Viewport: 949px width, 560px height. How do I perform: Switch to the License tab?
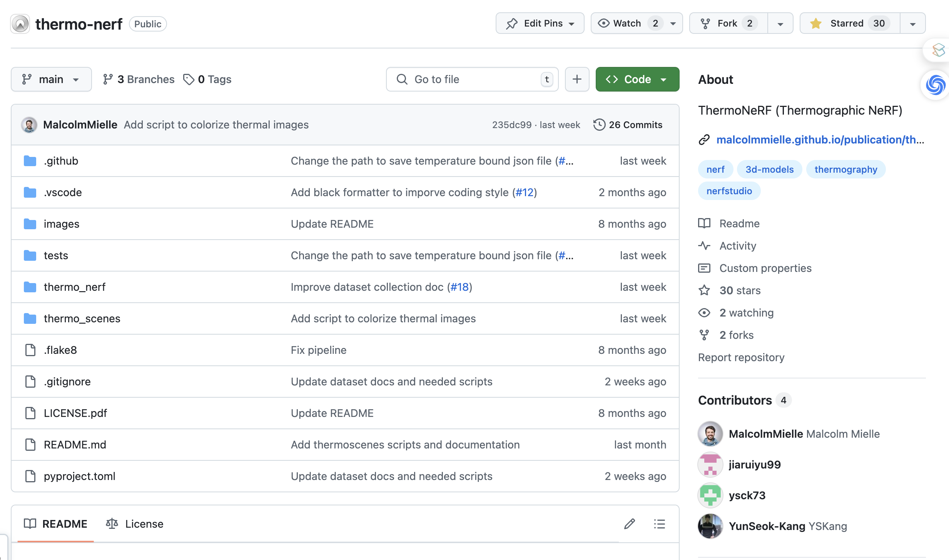click(x=135, y=524)
